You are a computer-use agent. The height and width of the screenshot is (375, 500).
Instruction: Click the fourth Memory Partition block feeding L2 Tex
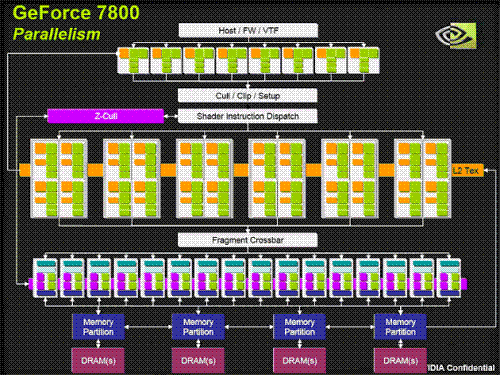400,327
